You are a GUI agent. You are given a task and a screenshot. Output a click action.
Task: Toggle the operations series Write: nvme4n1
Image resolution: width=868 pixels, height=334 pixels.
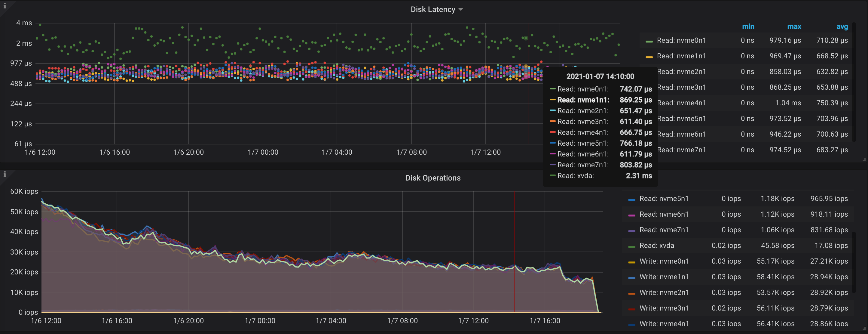point(664,324)
